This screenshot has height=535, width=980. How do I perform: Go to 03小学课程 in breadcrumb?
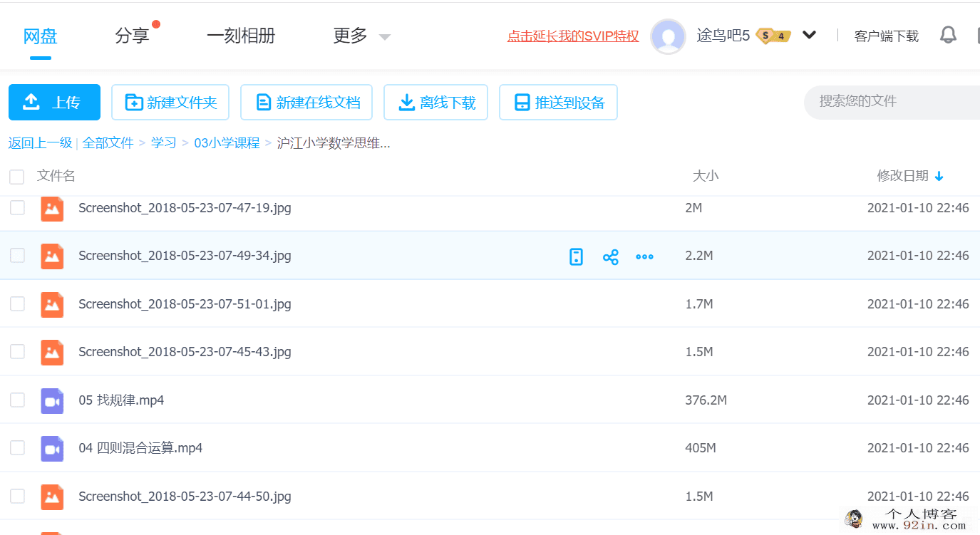227,142
